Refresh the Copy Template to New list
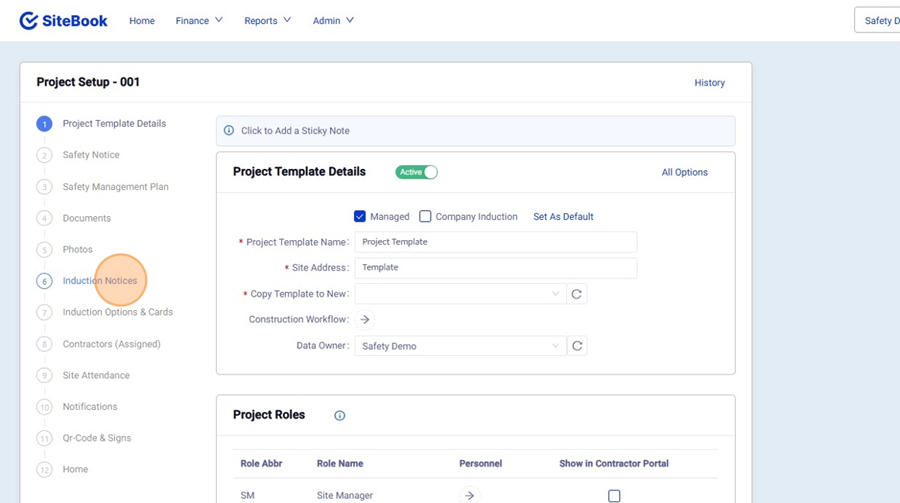This screenshot has width=900, height=503. pyautogui.click(x=576, y=294)
